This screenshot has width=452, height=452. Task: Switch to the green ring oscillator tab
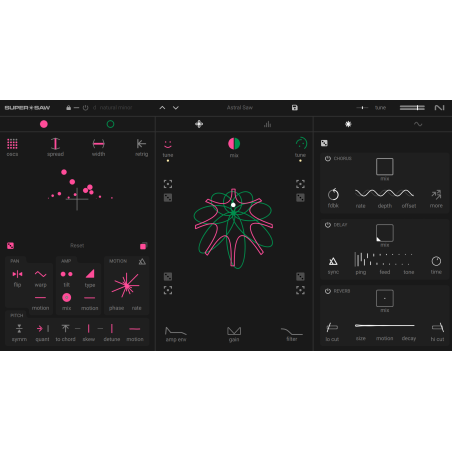[110, 124]
